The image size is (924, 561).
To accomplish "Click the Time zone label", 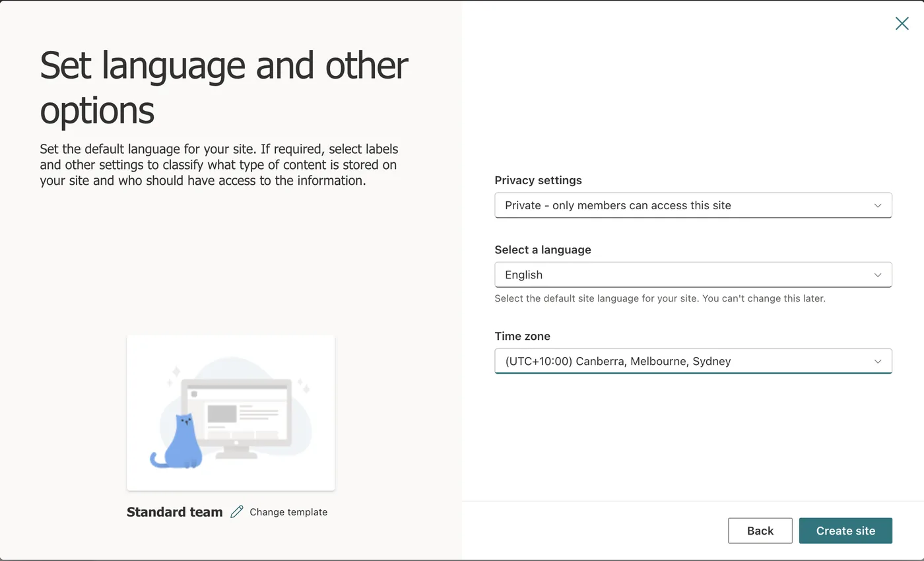I will (x=523, y=336).
